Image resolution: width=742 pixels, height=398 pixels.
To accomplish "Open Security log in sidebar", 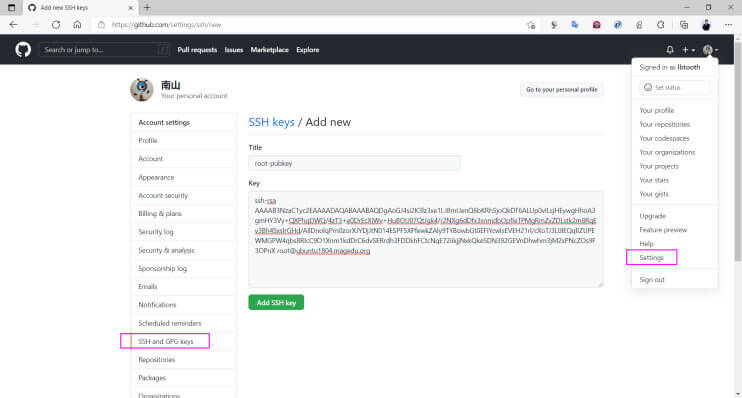I will (x=184, y=232).
